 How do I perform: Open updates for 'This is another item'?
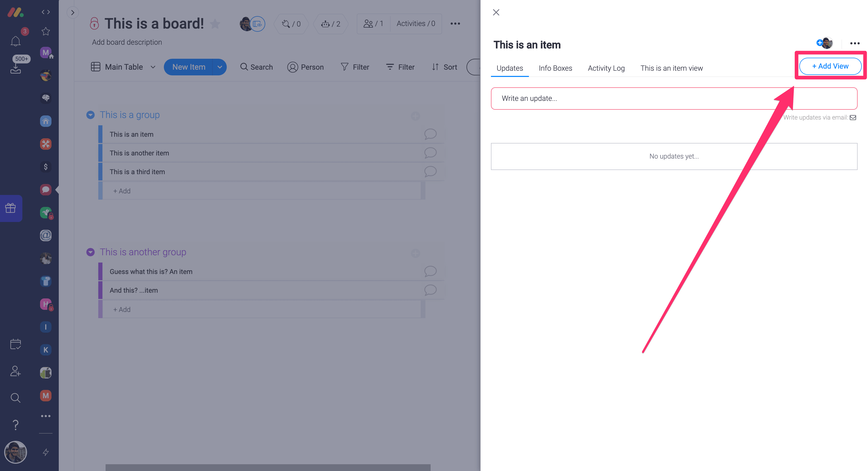click(x=430, y=153)
